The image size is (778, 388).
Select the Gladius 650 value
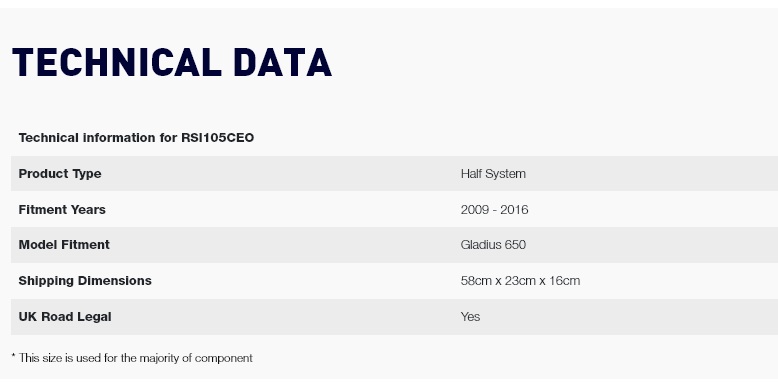tap(493, 245)
